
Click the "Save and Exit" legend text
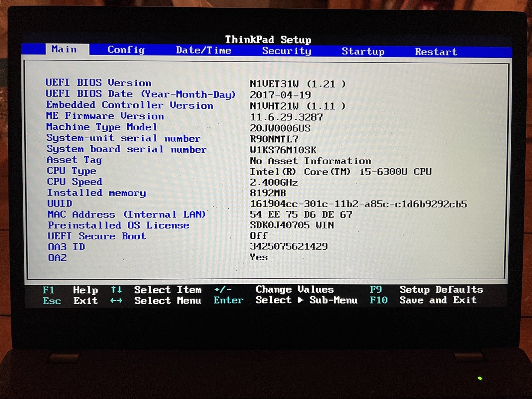point(438,300)
